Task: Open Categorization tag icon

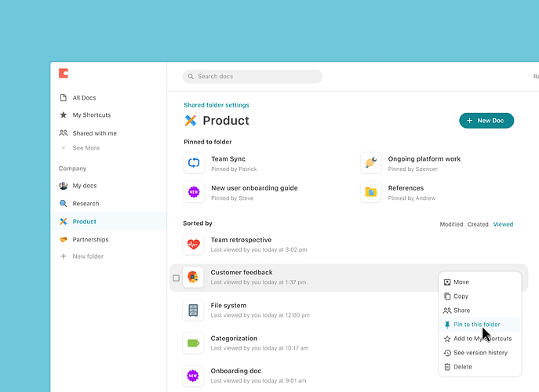Action: click(193, 343)
